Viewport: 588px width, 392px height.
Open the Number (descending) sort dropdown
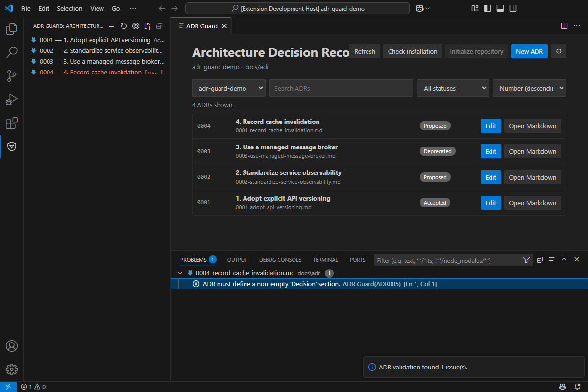click(530, 88)
